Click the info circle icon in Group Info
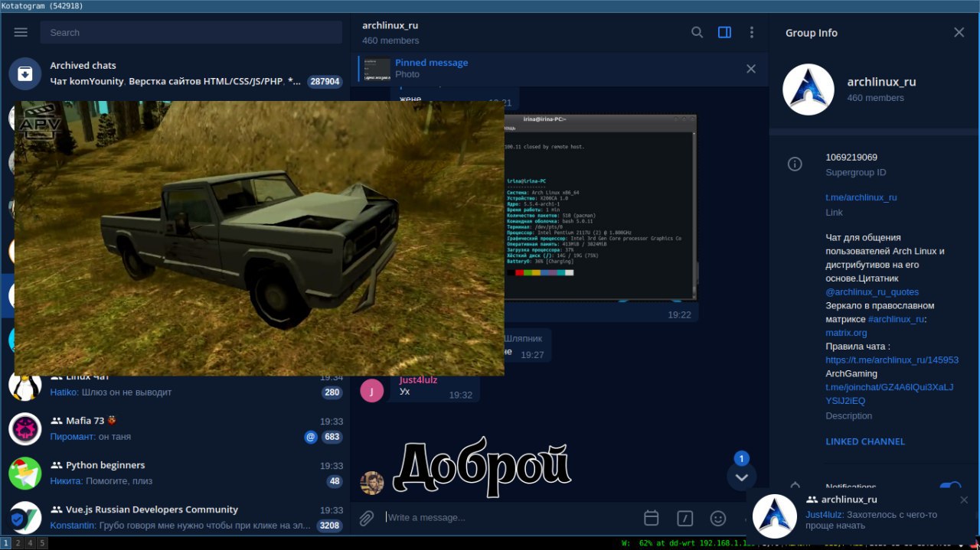This screenshot has height=550, width=980. [x=795, y=164]
